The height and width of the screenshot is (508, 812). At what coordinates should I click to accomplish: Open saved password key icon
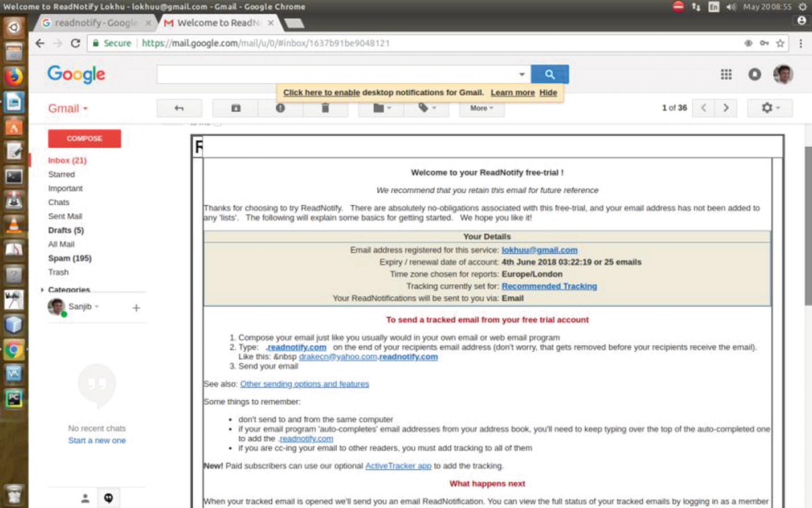coord(764,43)
